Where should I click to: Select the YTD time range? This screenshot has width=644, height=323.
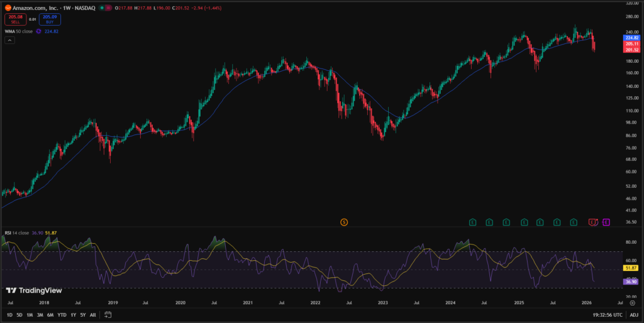click(62, 315)
